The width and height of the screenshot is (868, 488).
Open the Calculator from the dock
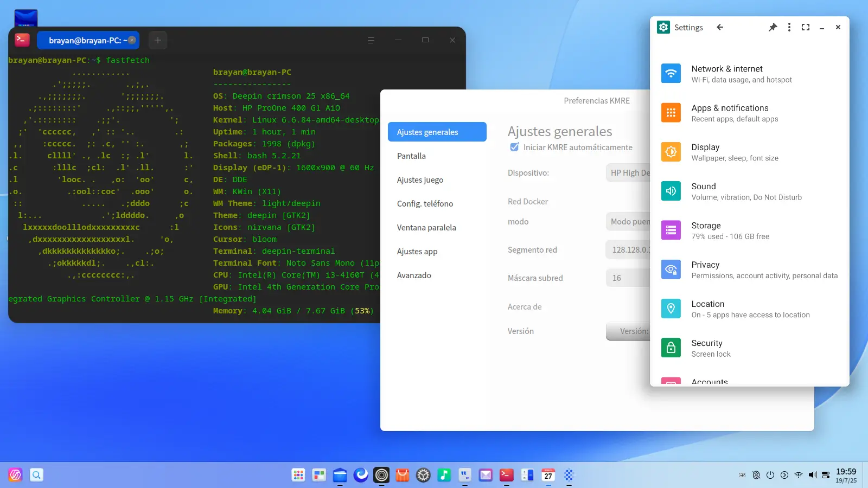click(527, 475)
